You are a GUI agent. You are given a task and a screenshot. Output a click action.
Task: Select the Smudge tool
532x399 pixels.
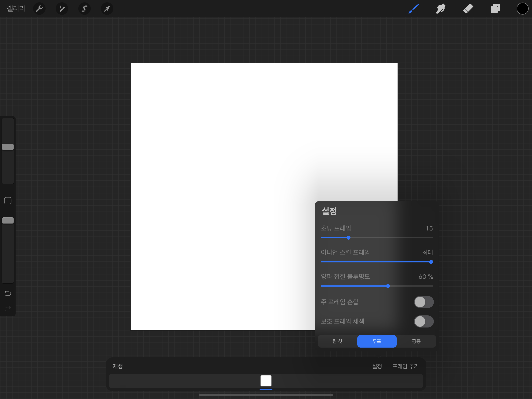(441, 9)
